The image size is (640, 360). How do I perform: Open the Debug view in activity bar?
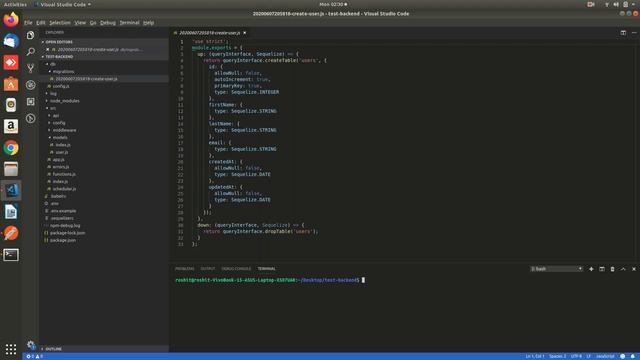31,85
